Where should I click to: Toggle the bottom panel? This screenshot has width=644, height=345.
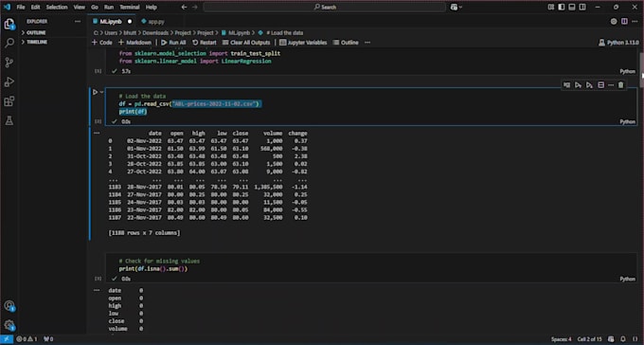(x=572, y=7)
